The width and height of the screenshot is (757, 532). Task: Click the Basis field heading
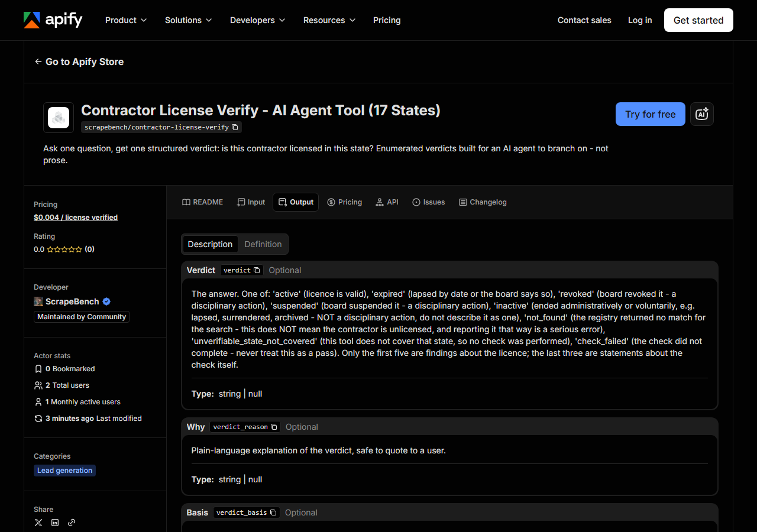[x=198, y=512]
